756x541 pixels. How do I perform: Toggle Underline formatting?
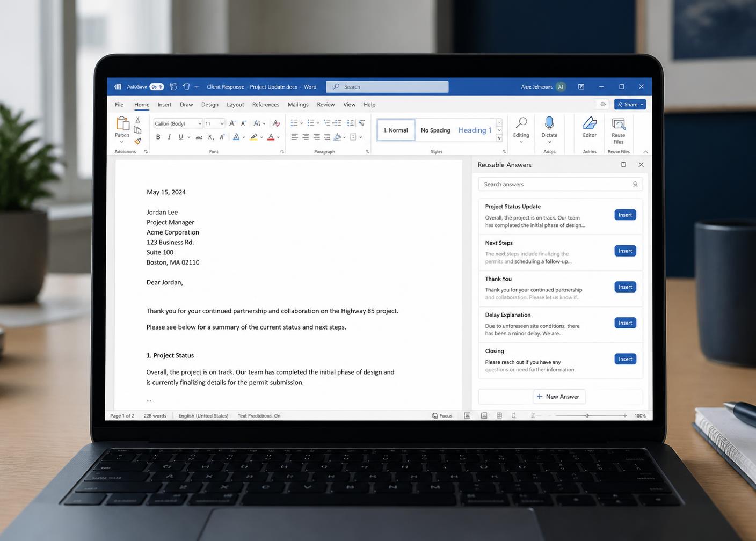[181, 137]
